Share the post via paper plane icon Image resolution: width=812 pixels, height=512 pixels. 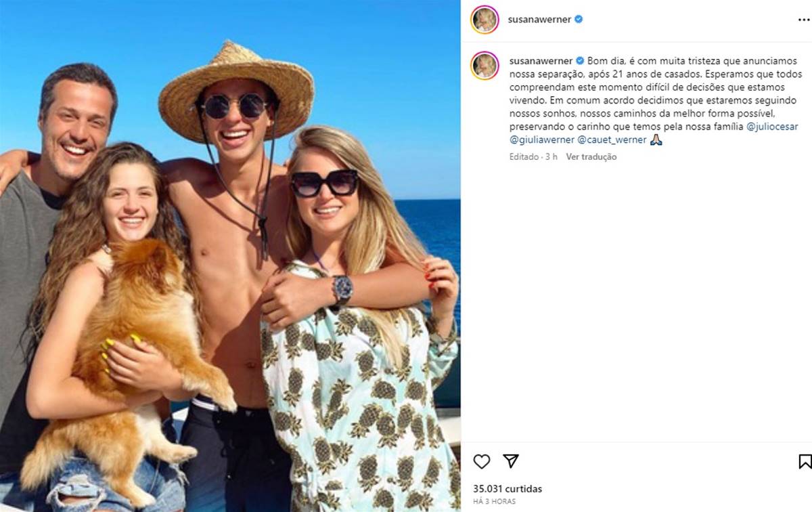click(511, 461)
